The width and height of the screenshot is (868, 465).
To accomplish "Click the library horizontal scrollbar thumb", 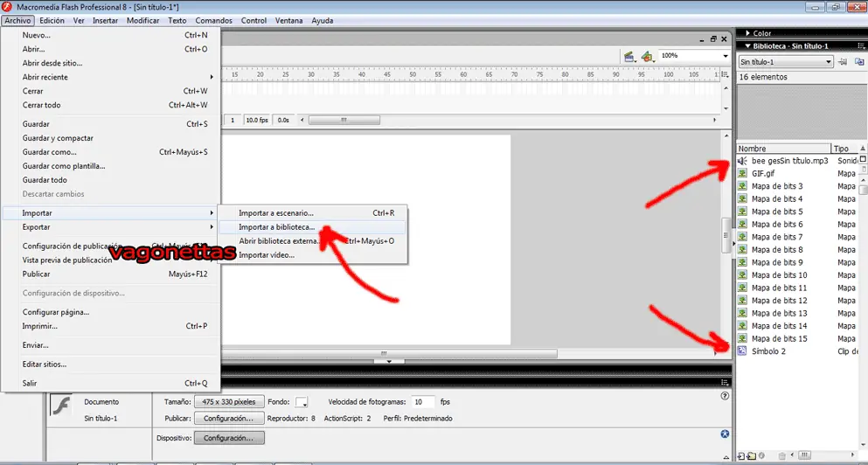I will click(806, 455).
